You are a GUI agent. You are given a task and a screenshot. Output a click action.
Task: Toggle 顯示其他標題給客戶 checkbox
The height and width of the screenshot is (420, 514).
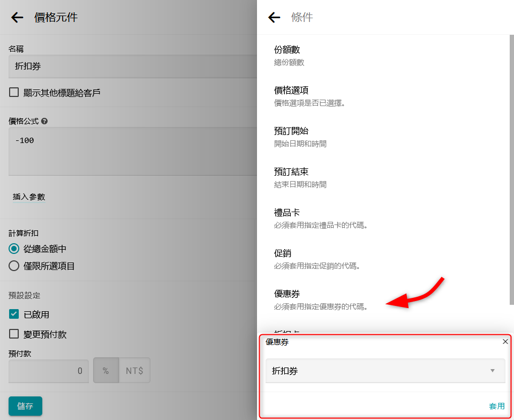click(14, 93)
